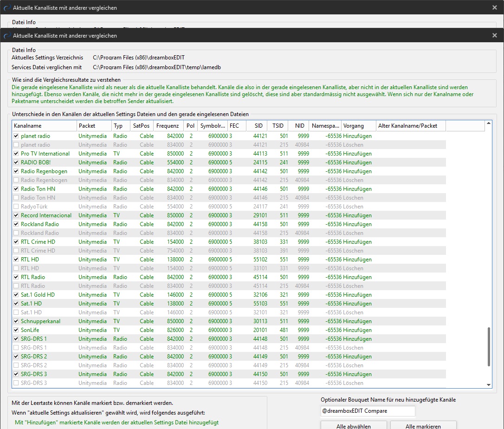This screenshot has height=429, width=504.
Task: Sort by the SID column header
Action: pyautogui.click(x=258, y=126)
